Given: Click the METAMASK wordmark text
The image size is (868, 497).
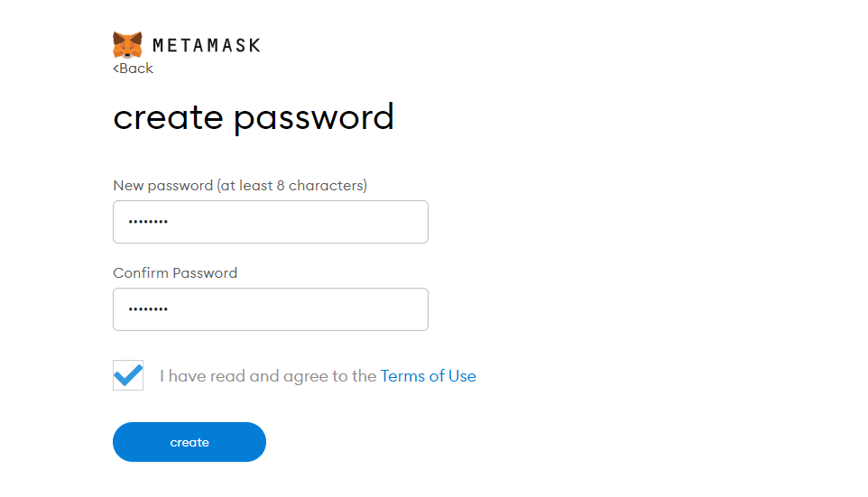Looking at the screenshot, I should [207, 45].
